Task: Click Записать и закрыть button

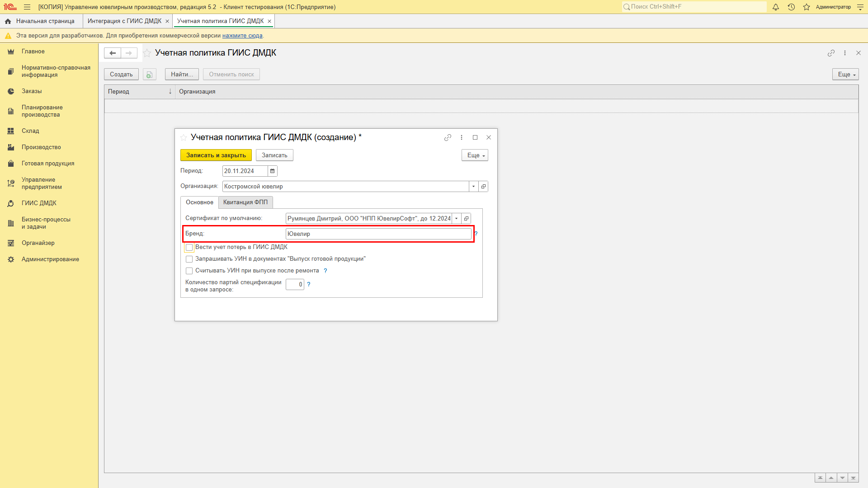Action: click(216, 155)
